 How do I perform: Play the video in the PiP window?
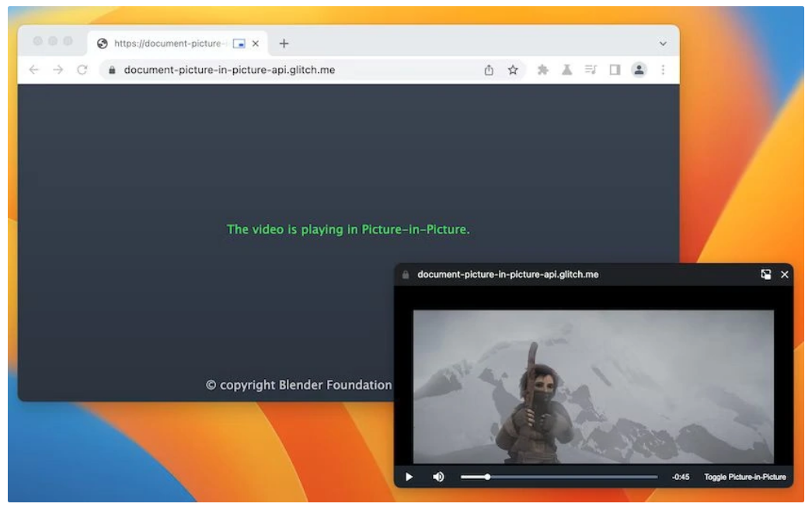[409, 477]
